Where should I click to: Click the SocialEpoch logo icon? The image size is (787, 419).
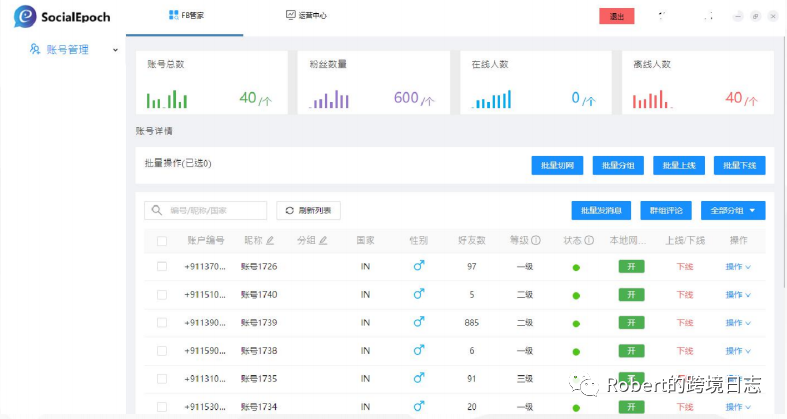25,17
